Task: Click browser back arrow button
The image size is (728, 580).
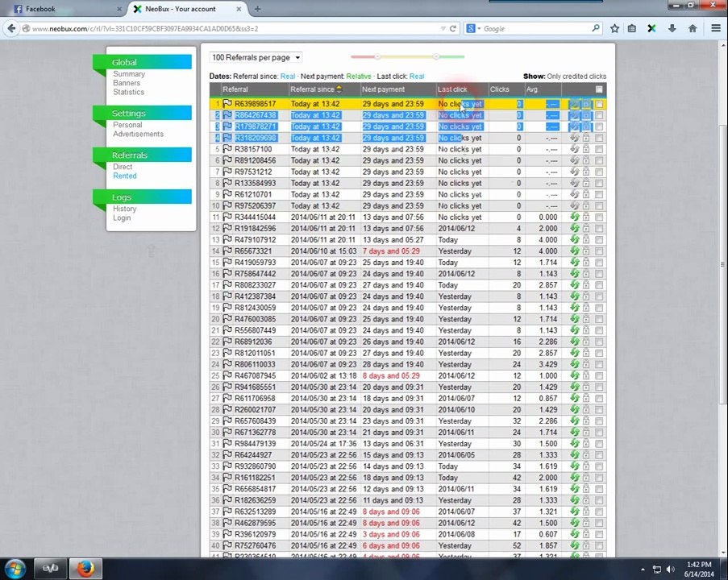Action: tap(11, 28)
